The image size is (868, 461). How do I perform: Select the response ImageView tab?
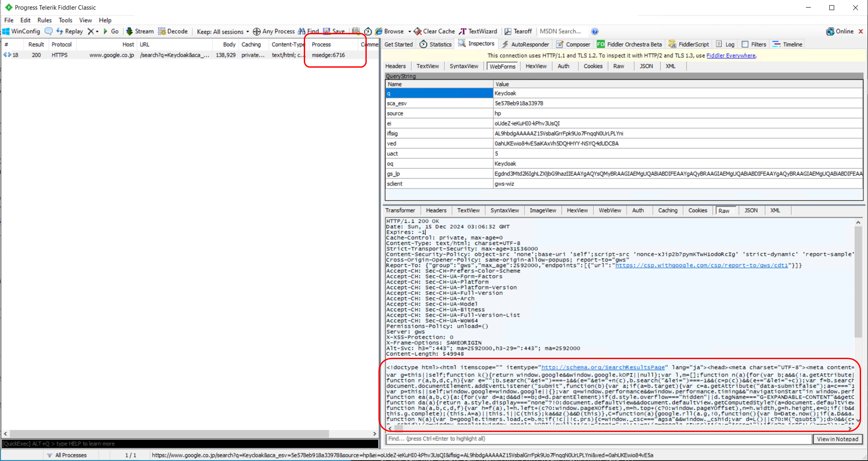(x=543, y=210)
